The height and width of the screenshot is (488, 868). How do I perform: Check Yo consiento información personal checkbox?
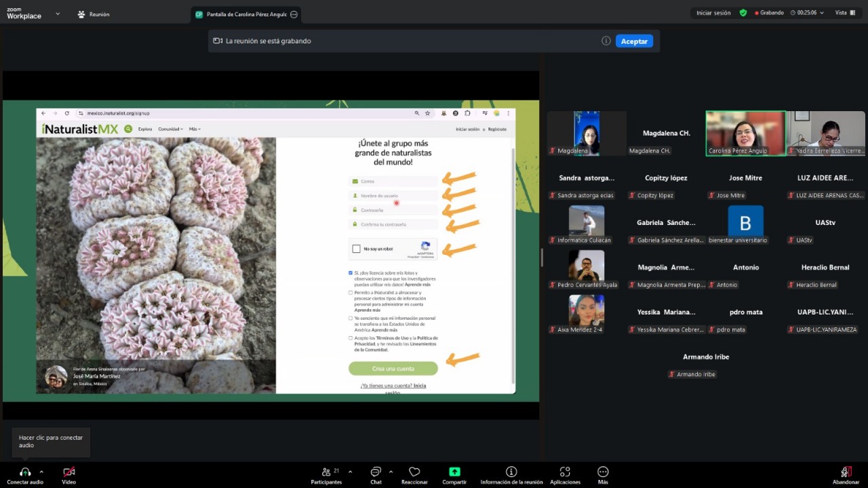pos(351,318)
